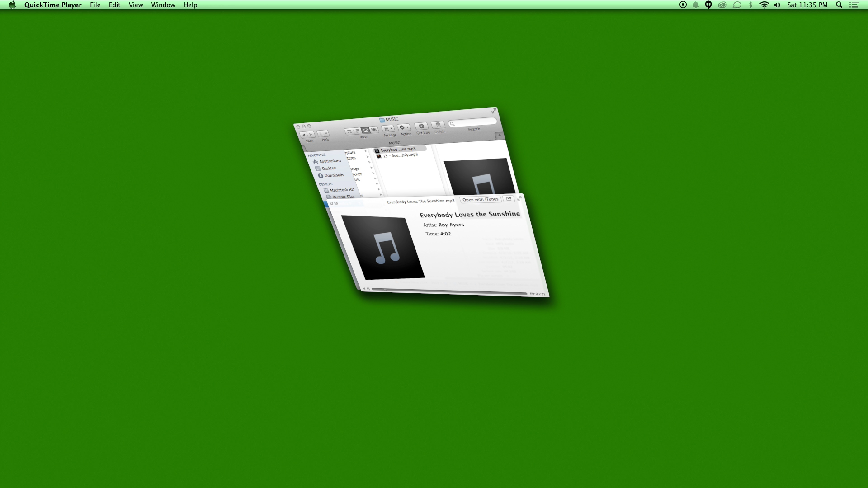Open Spotlight search in menu bar

click(x=839, y=5)
